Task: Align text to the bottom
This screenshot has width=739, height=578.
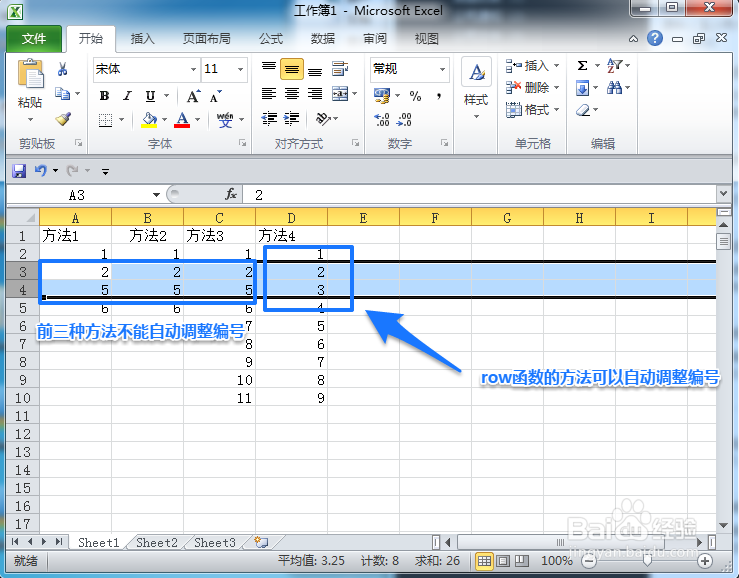Action: (315, 70)
